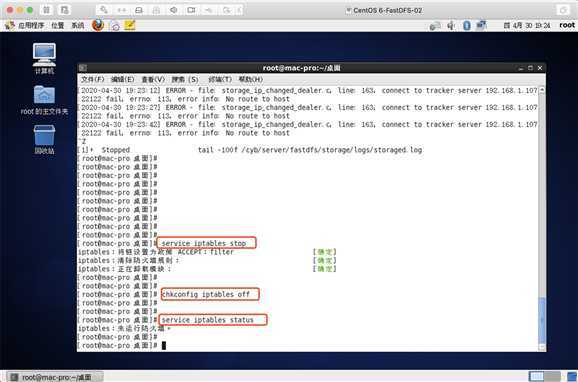Image resolution: width=578 pixels, height=382 pixels.
Task: Click the date and time in the panel
Action: click(x=527, y=25)
